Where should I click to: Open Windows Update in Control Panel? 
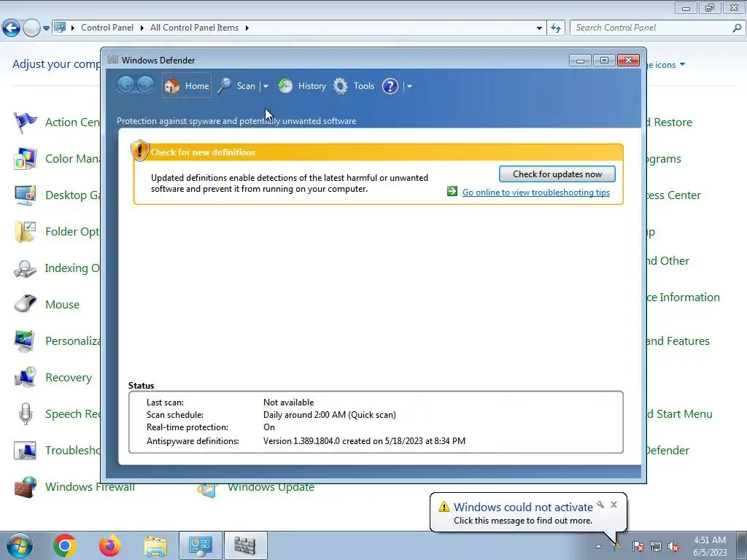271,488
